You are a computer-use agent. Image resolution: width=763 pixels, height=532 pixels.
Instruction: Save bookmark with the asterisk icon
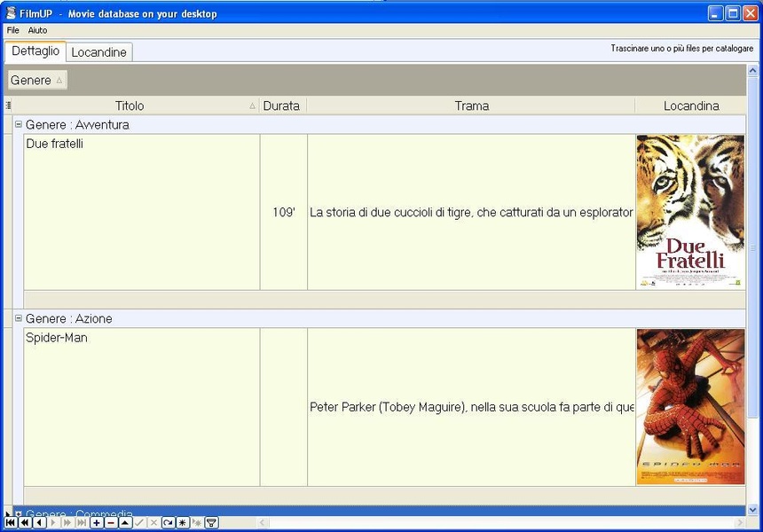coord(183,523)
